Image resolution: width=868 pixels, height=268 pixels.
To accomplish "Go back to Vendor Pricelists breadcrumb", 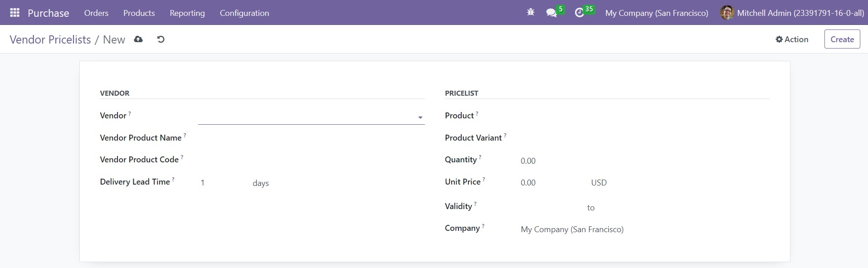I will pyautogui.click(x=50, y=39).
